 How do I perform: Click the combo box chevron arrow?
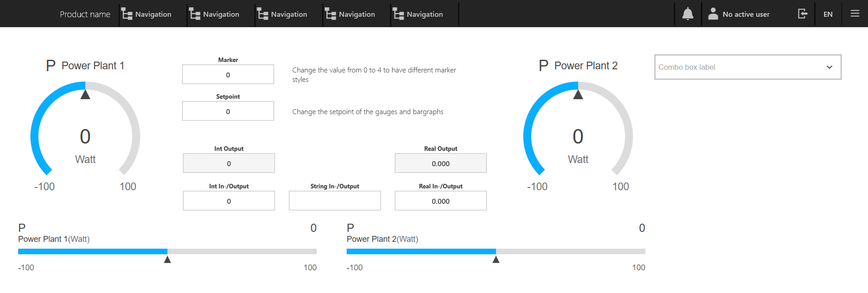829,67
